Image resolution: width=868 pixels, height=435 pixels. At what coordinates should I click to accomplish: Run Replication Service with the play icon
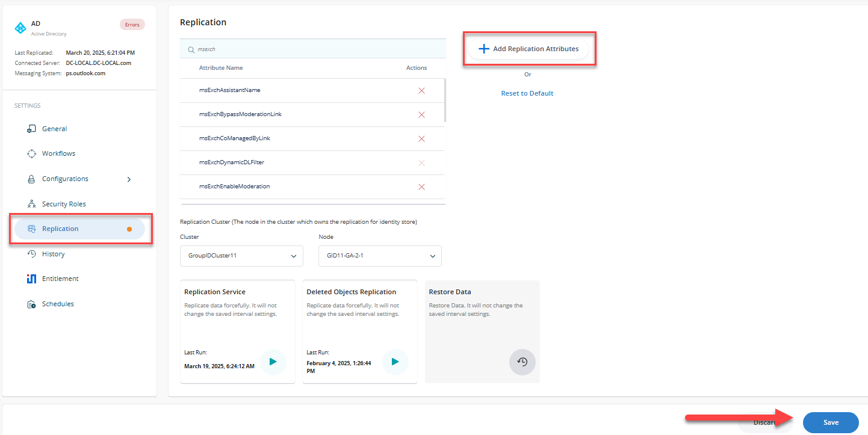pos(273,362)
